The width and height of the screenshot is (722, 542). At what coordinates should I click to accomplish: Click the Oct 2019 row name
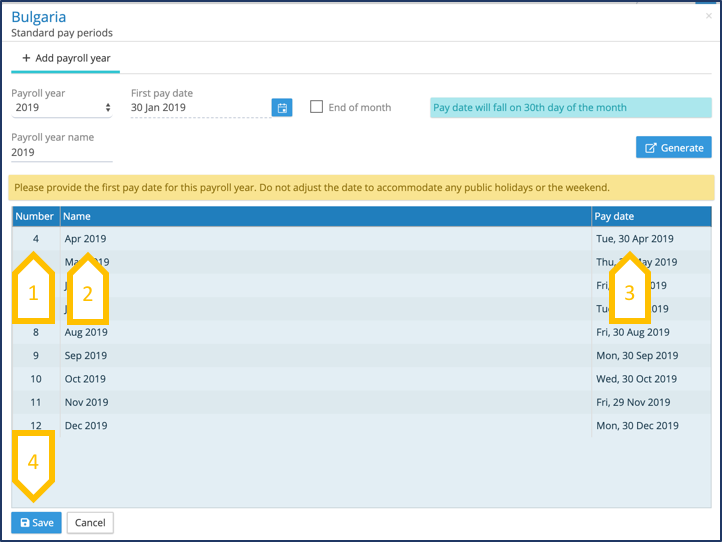[86, 379]
